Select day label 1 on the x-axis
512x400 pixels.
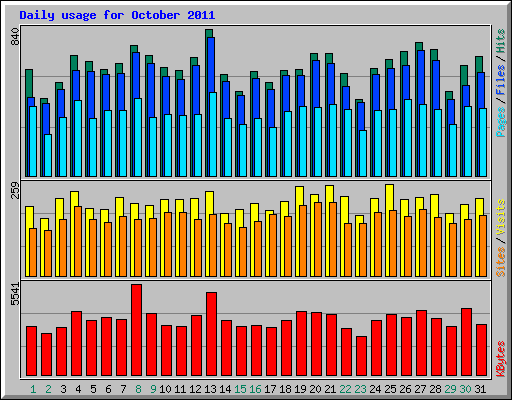click(x=33, y=389)
